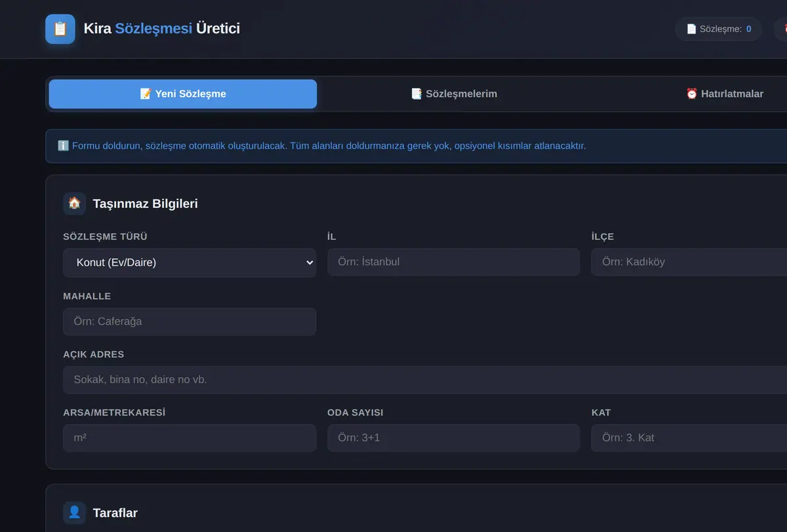Click into the Kat field

689,438
